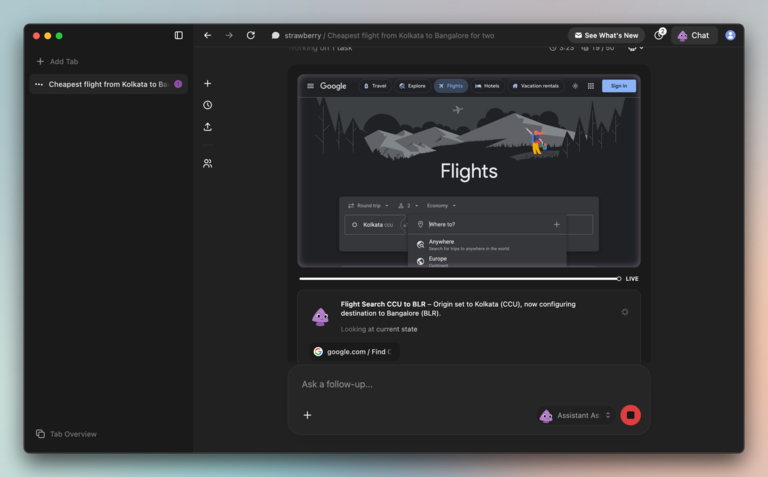Open See What's New button
Viewport: 768px width, 477px height.
[606, 35]
